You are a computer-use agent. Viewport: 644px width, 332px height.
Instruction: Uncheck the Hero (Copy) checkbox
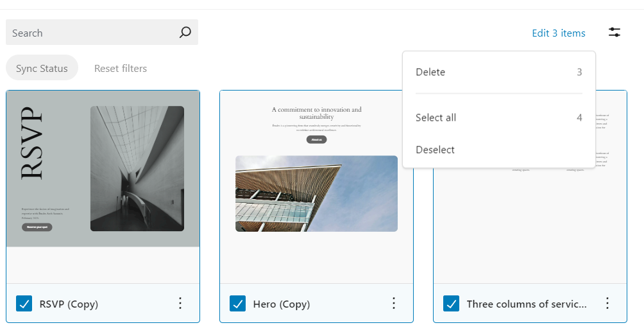click(x=238, y=304)
